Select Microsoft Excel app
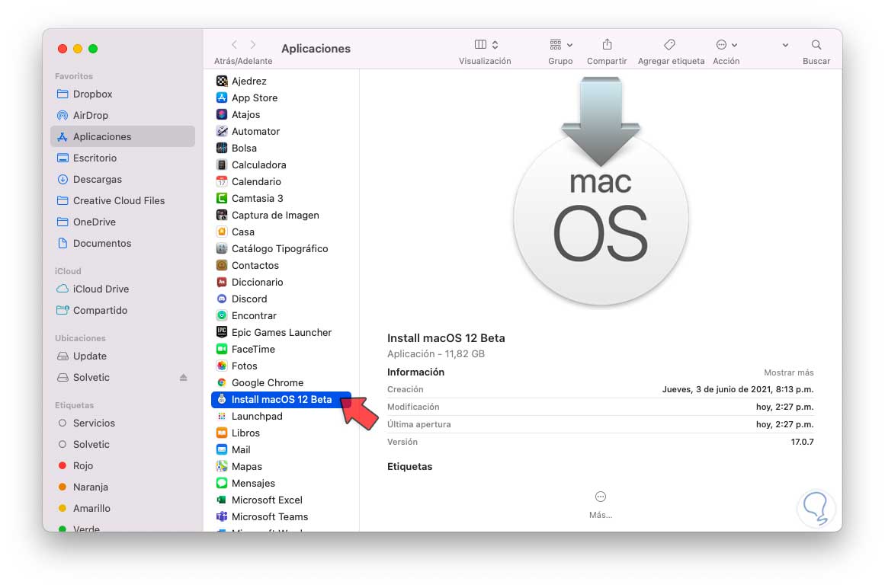 [x=281, y=500]
